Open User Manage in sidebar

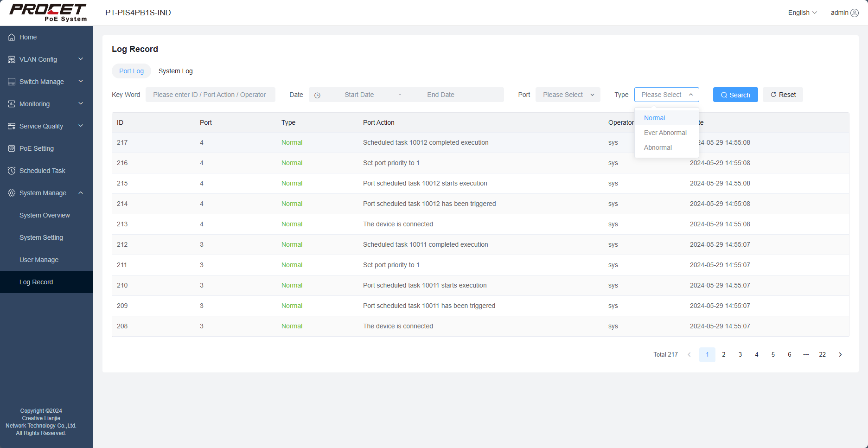(x=39, y=260)
